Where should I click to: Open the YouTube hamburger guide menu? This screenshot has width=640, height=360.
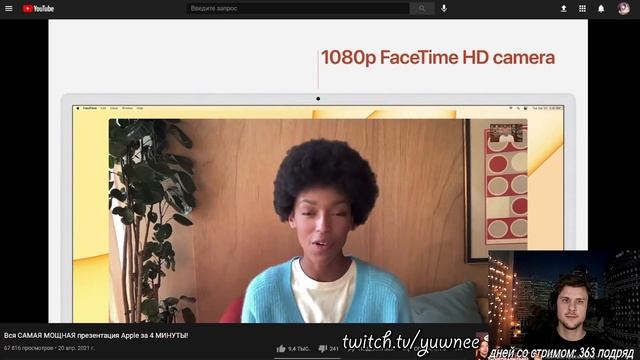9,9
